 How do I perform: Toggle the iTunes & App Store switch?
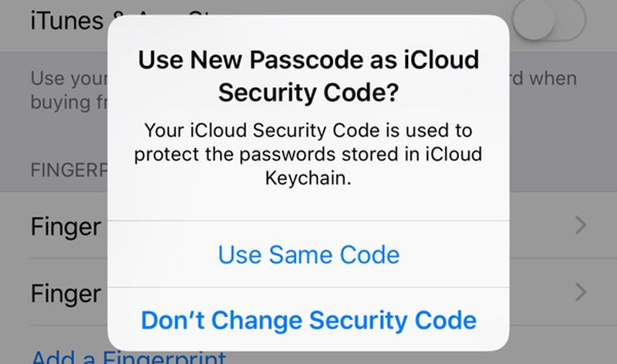pyautogui.click(x=549, y=20)
